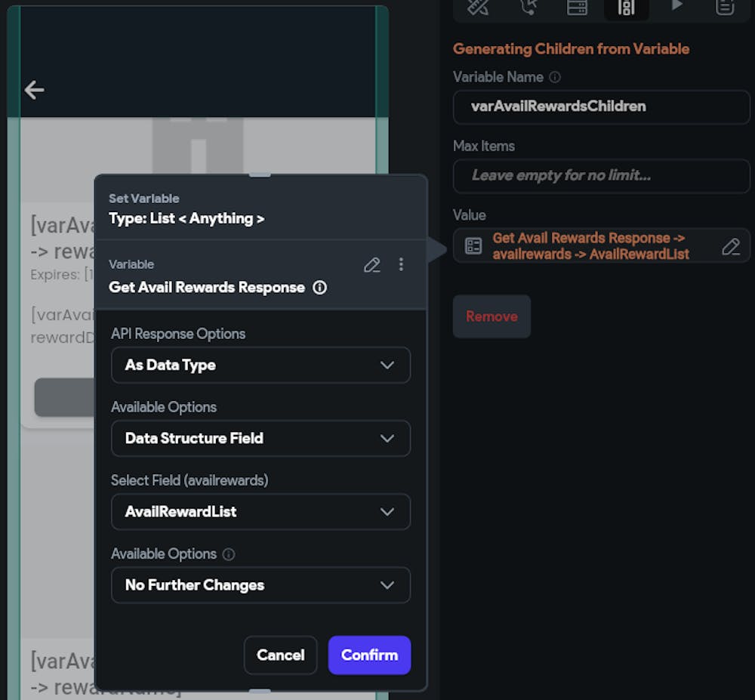The height and width of the screenshot is (700, 755).
Task: Expand the No Further Changes dropdown
Action: (x=260, y=585)
